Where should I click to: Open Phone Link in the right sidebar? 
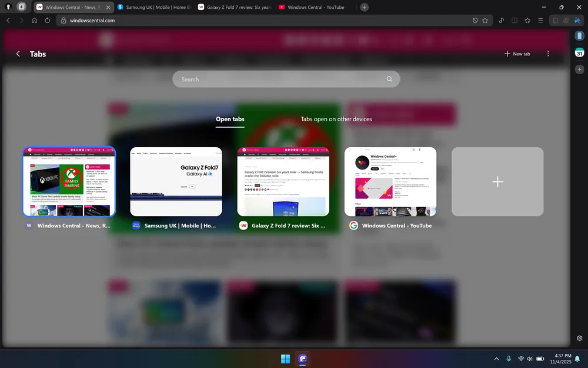click(579, 35)
